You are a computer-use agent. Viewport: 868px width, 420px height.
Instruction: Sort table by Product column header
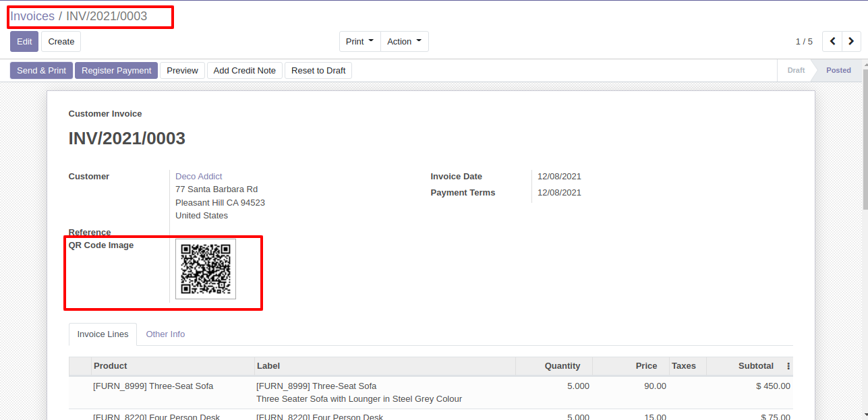point(111,366)
